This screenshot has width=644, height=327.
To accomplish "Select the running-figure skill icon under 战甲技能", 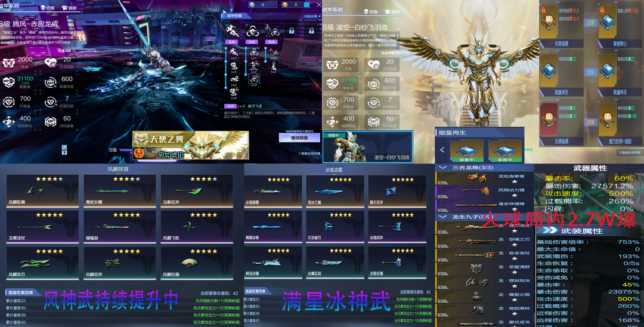I will (x=233, y=30).
